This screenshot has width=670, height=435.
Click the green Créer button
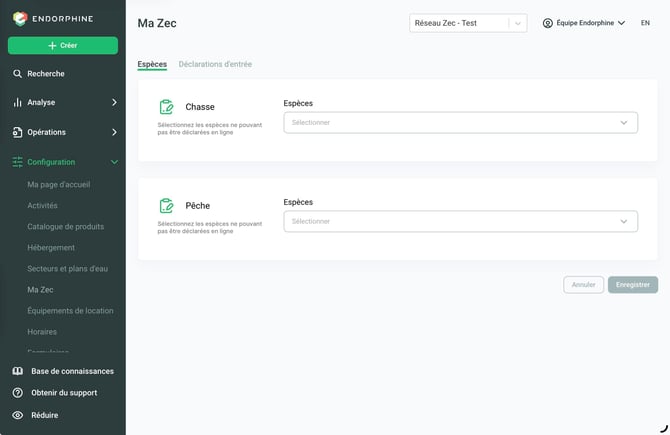(63, 45)
